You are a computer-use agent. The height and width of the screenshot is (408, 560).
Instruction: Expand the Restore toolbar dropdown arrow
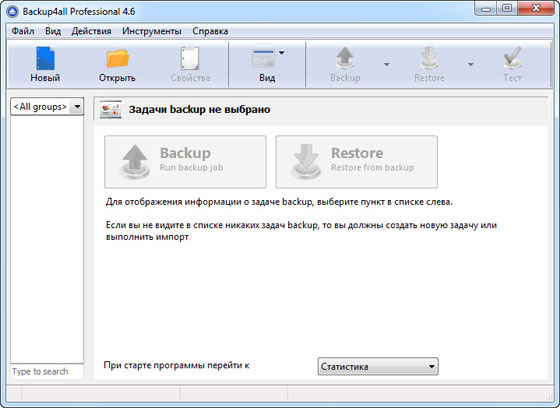(471, 65)
